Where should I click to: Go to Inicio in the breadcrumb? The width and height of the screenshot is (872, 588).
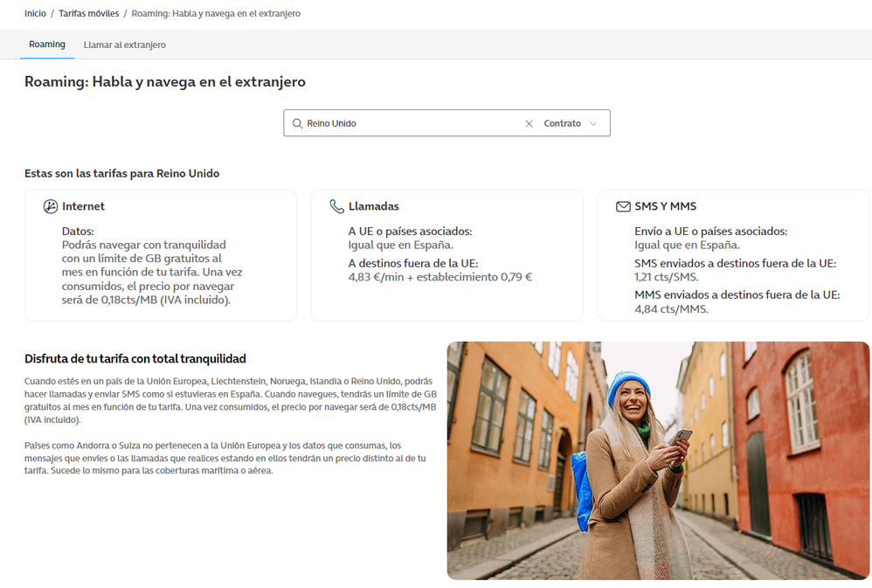(35, 14)
